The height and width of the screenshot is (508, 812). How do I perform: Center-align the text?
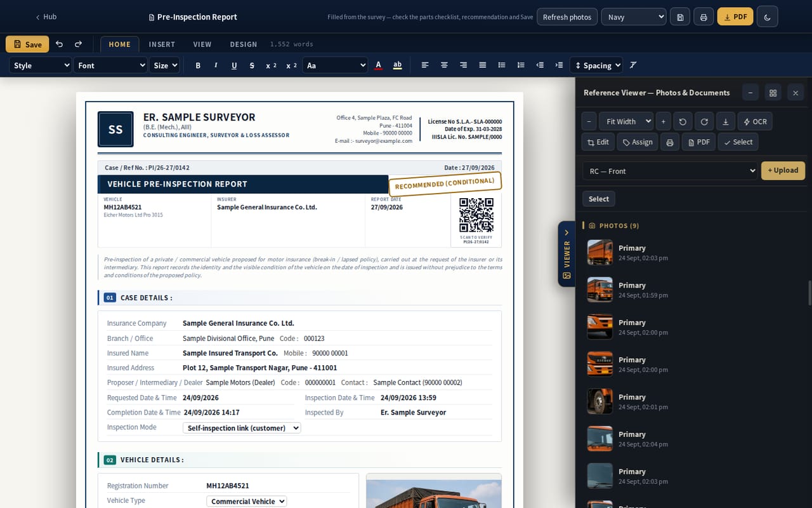(444, 65)
